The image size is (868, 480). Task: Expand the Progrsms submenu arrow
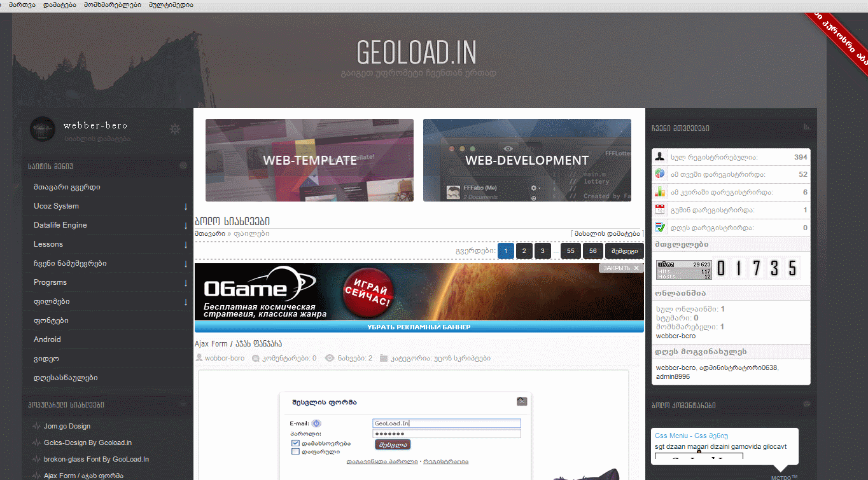pos(186,283)
